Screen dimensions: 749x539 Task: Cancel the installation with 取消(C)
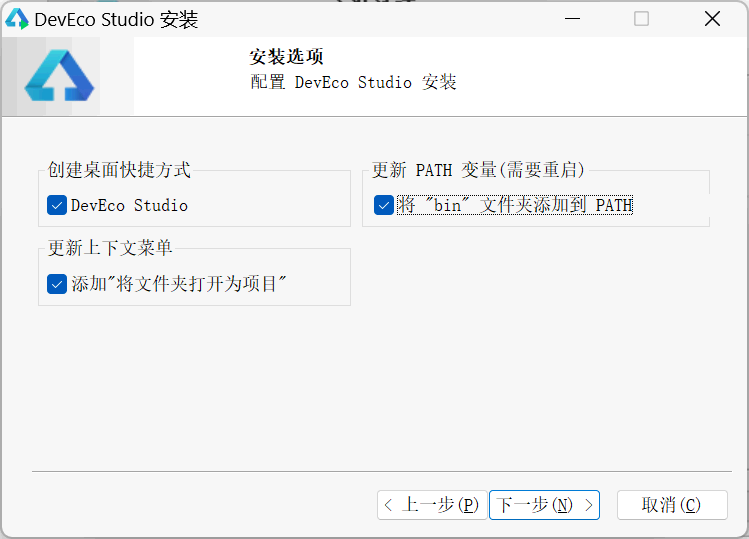point(671,505)
